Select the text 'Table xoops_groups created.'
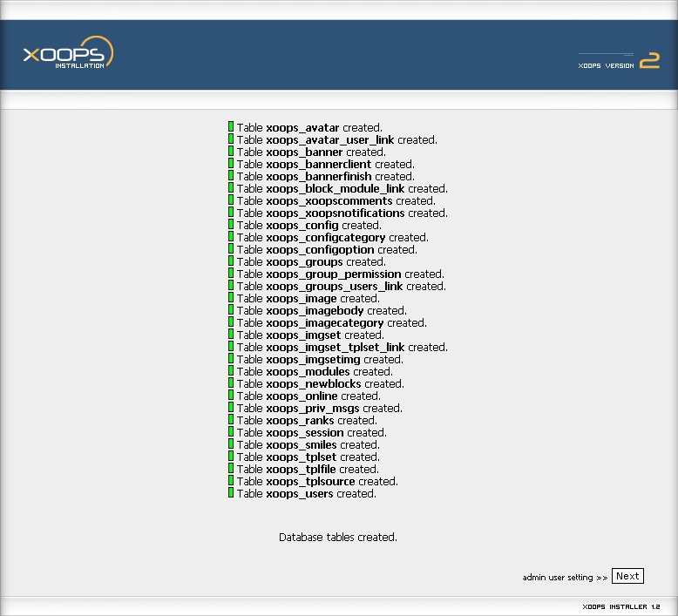Viewport: 678px width, 616px height. 311,261
